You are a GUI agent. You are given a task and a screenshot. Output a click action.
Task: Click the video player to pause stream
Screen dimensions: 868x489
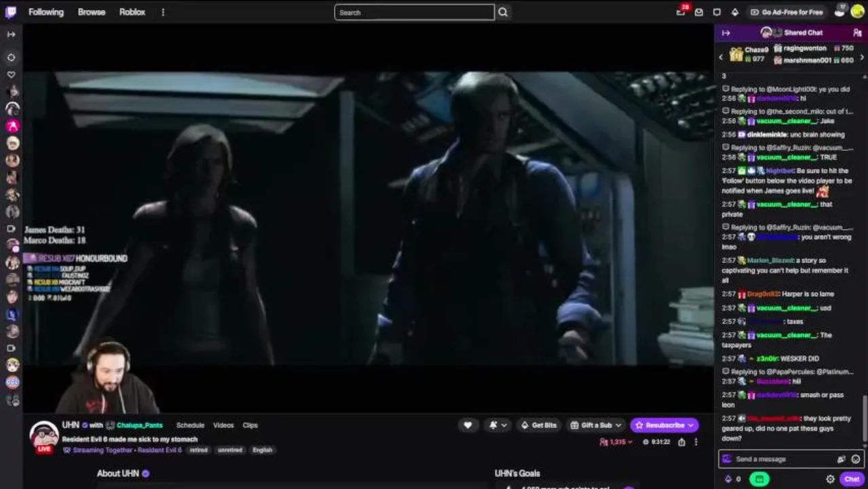tap(368, 217)
